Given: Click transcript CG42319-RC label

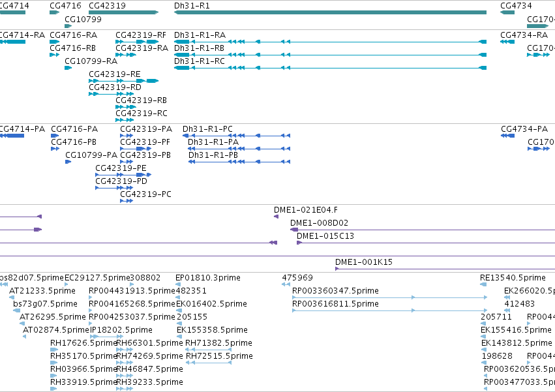Looking at the screenshot, I should coord(142,113).
